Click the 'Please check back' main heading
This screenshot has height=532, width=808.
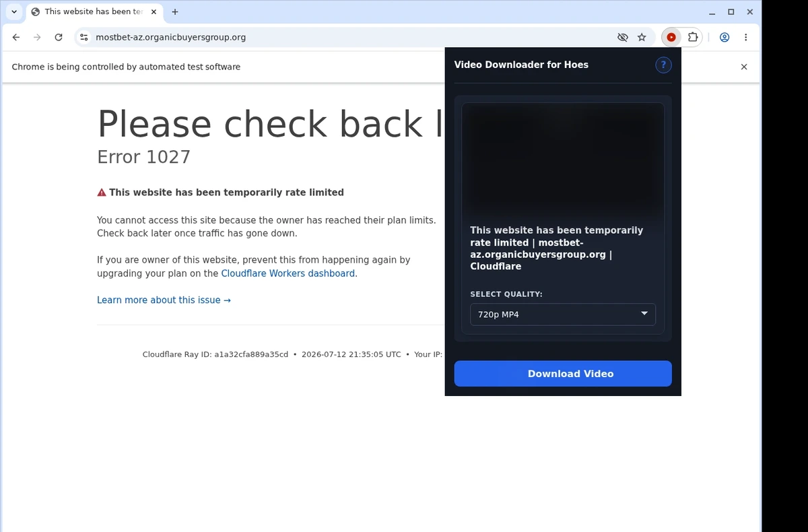pyautogui.click(x=271, y=124)
